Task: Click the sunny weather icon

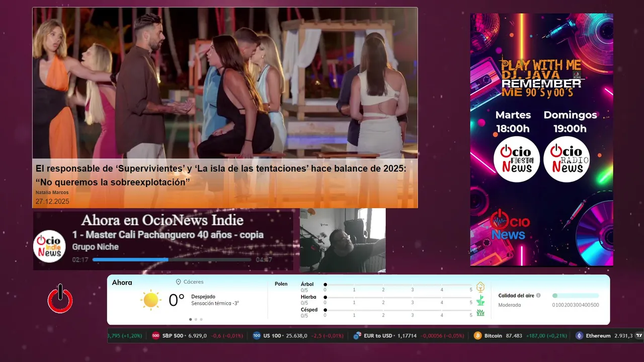Action: click(x=151, y=300)
